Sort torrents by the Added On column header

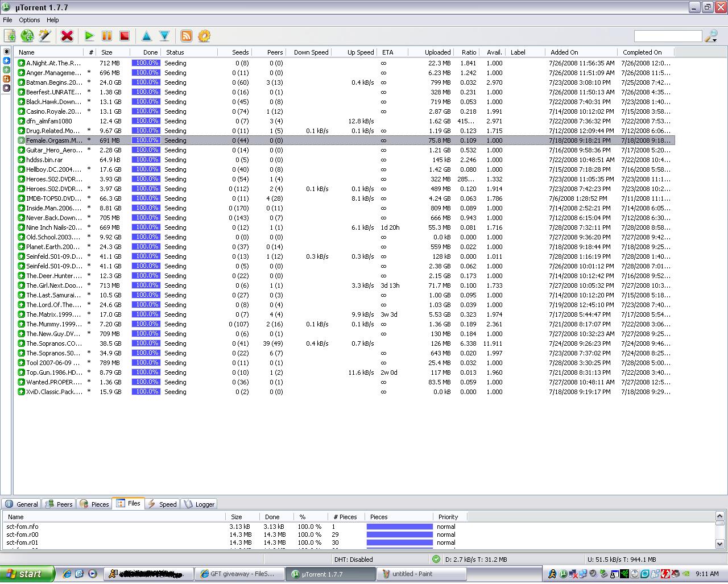[x=581, y=52]
